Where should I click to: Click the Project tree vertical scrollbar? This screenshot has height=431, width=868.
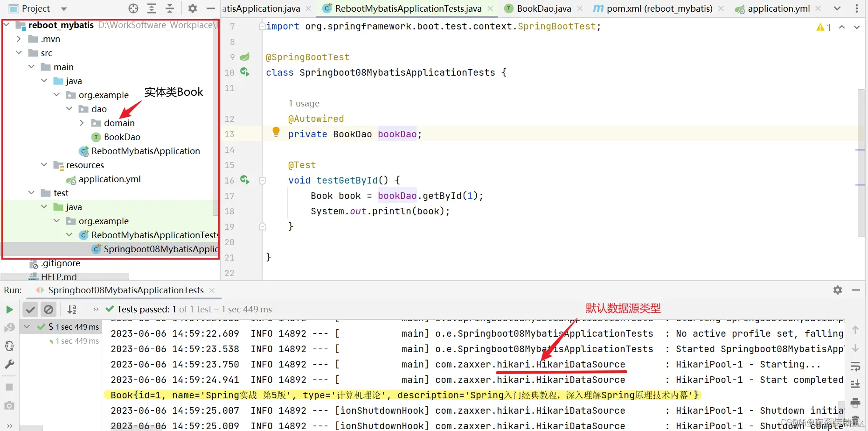click(x=215, y=117)
